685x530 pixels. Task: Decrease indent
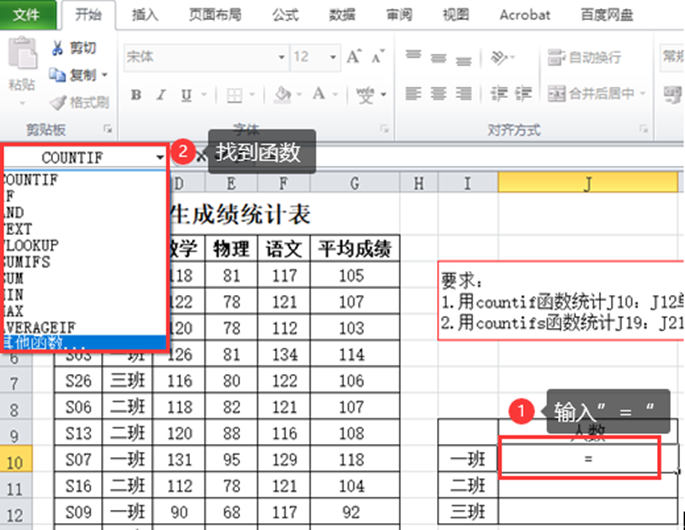pos(499,94)
